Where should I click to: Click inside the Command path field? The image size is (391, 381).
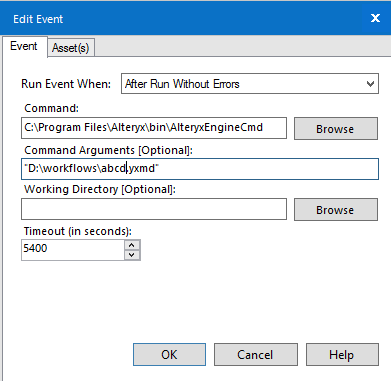coord(154,128)
